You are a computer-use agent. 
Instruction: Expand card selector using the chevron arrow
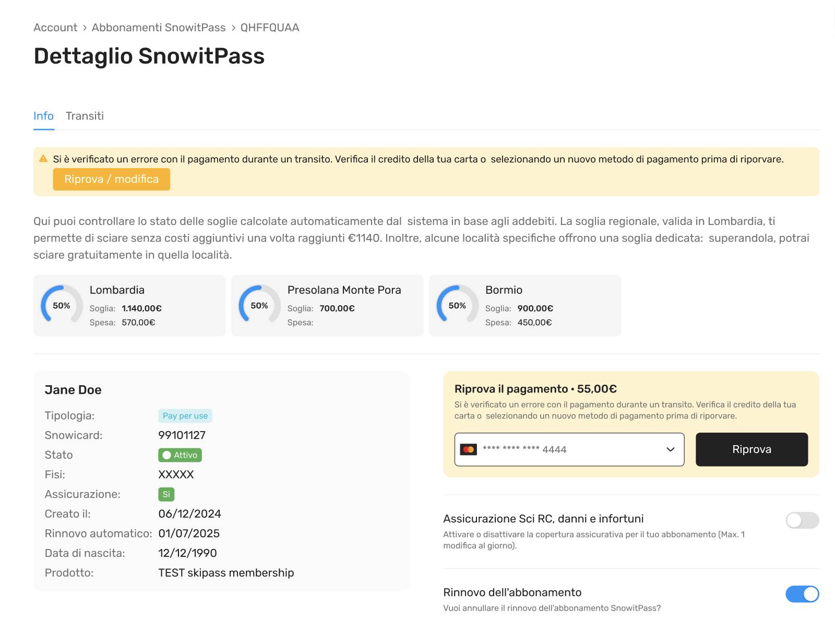671,449
